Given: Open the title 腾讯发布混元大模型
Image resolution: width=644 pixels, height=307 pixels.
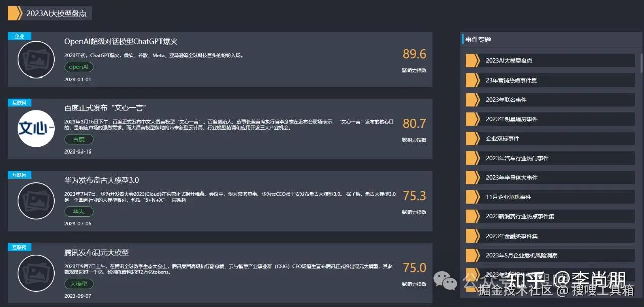Looking at the screenshot, I should pos(97,252).
